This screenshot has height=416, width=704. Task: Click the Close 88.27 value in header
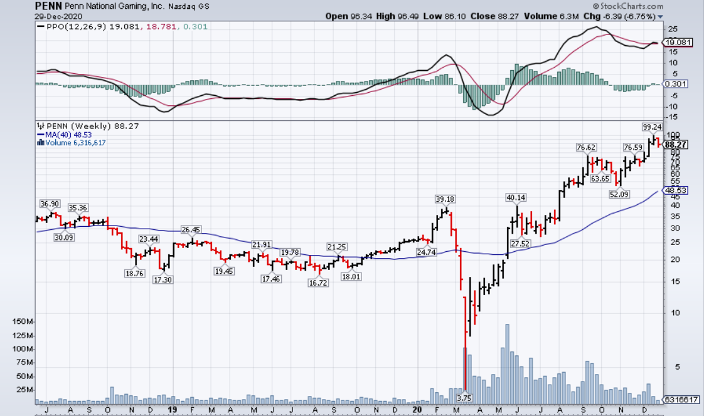pos(495,16)
